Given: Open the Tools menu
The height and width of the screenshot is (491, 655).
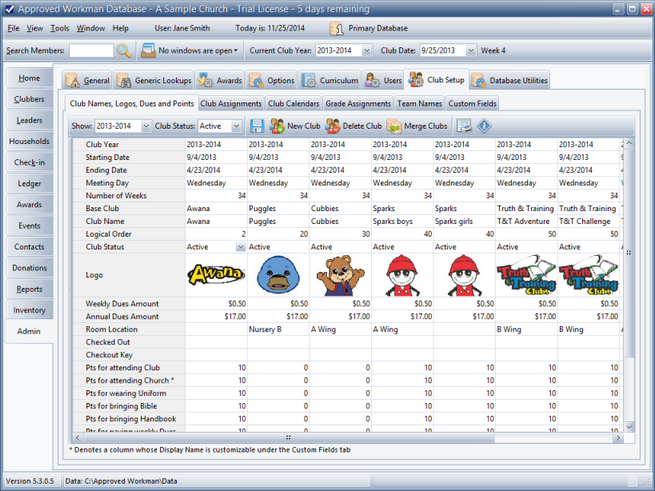Looking at the screenshot, I should pyautogui.click(x=60, y=29).
